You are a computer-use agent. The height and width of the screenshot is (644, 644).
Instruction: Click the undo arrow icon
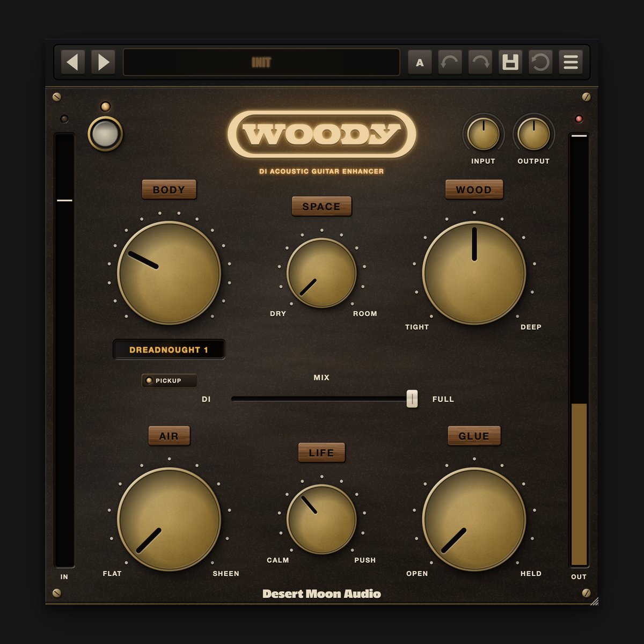(450, 62)
